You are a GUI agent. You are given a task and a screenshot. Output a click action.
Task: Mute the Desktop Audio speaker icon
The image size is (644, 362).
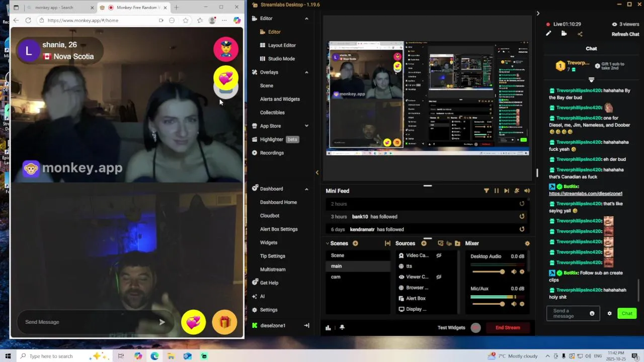(x=514, y=272)
